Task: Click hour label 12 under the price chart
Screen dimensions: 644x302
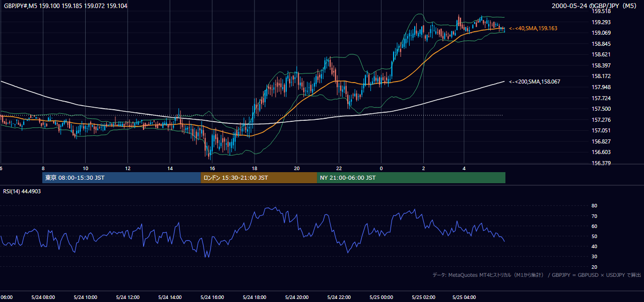Action: click(128, 169)
